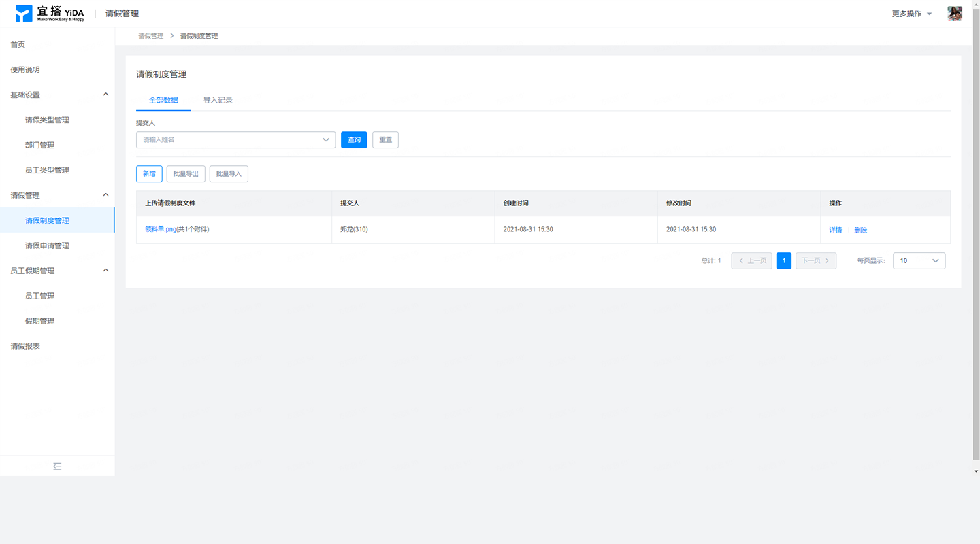Image resolution: width=980 pixels, height=544 pixels.
Task: Open 详情 for the 郑龙(310) row
Action: click(x=835, y=231)
